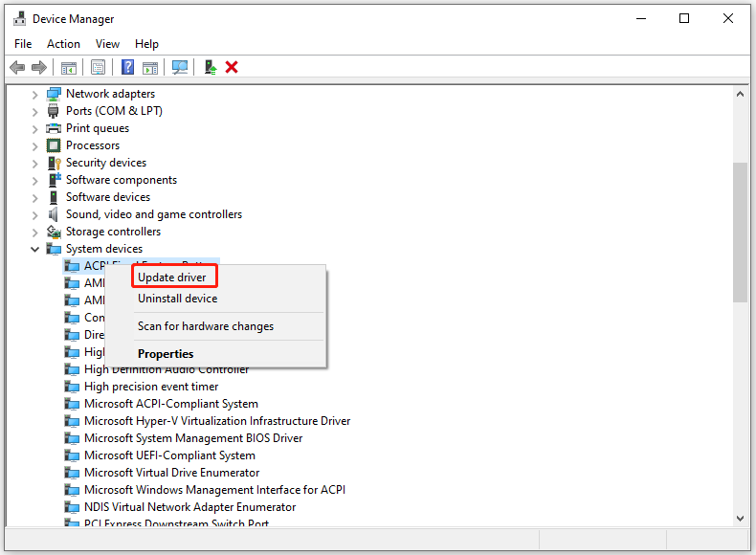Screen dimensions: 756x555
Task: Click the blue Help question-mark icon
Action: pyautogui.click(x=128, y=67)
